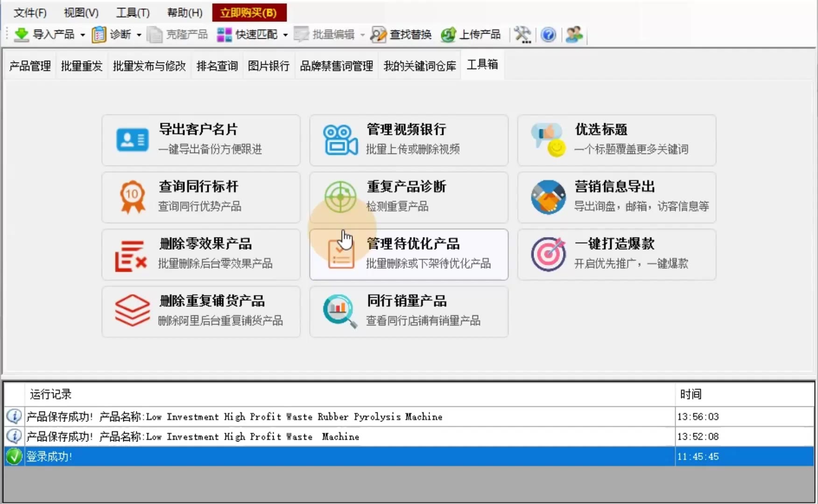Click the 查找替换 toolbar button
Viewport: 818px width, 504px height.
click(401, 35)
